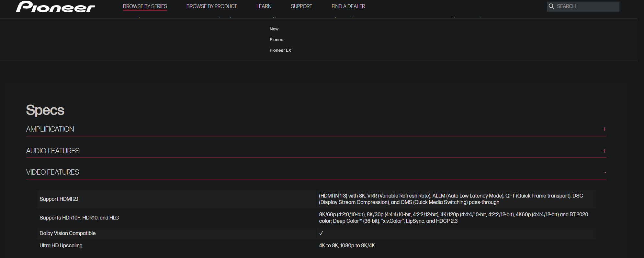Screen dimensions: 644x258
Task: Open Browse By Series menu
Action: [145, 6]
